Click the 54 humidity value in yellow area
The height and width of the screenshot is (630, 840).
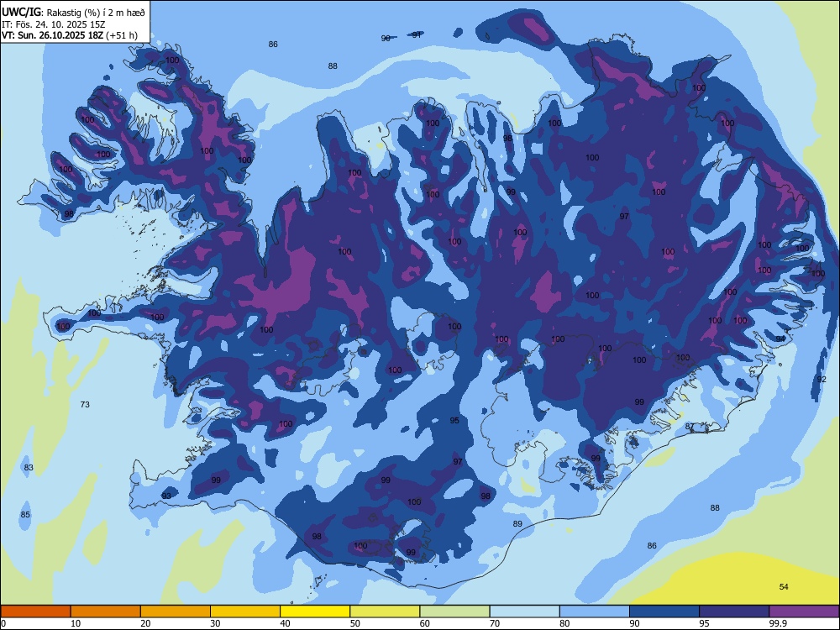[x=784, y=586]
